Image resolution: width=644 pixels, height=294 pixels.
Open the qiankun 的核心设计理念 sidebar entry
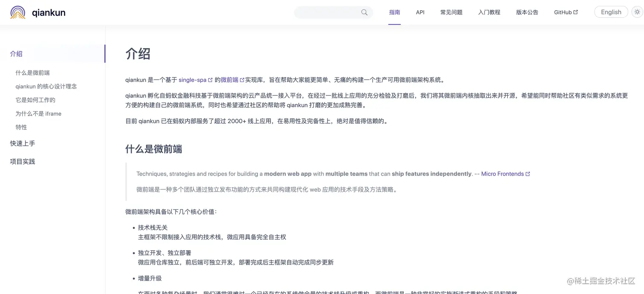click(46, 86)
